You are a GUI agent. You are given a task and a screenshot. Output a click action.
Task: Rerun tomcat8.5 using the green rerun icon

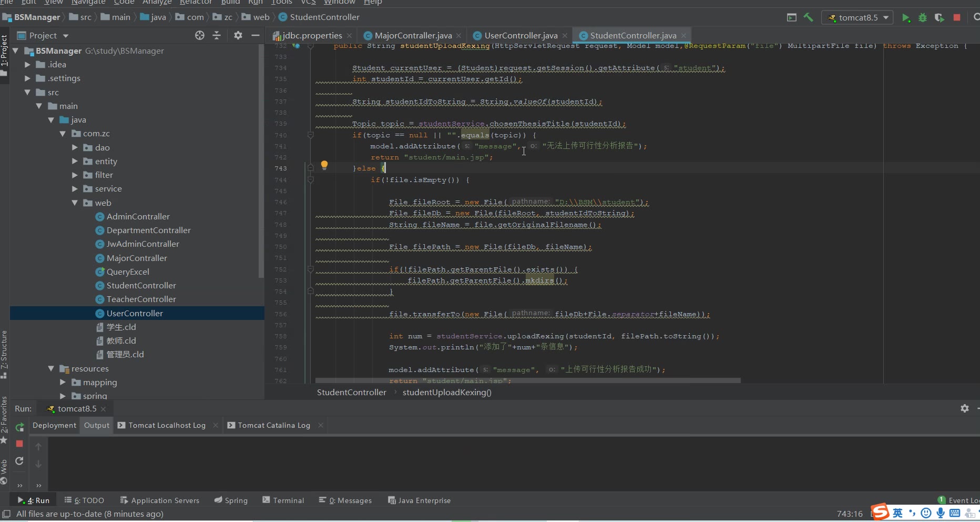point(19,427)
